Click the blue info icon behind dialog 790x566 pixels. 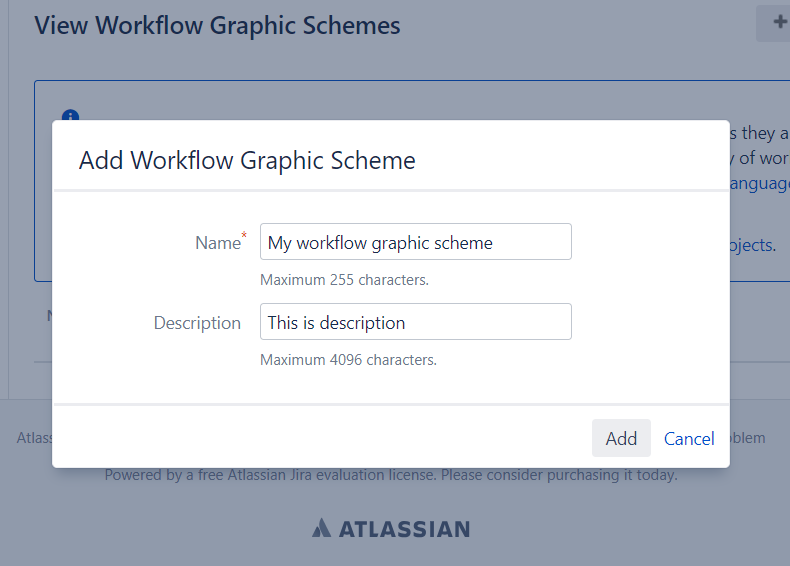pos(70,117)
